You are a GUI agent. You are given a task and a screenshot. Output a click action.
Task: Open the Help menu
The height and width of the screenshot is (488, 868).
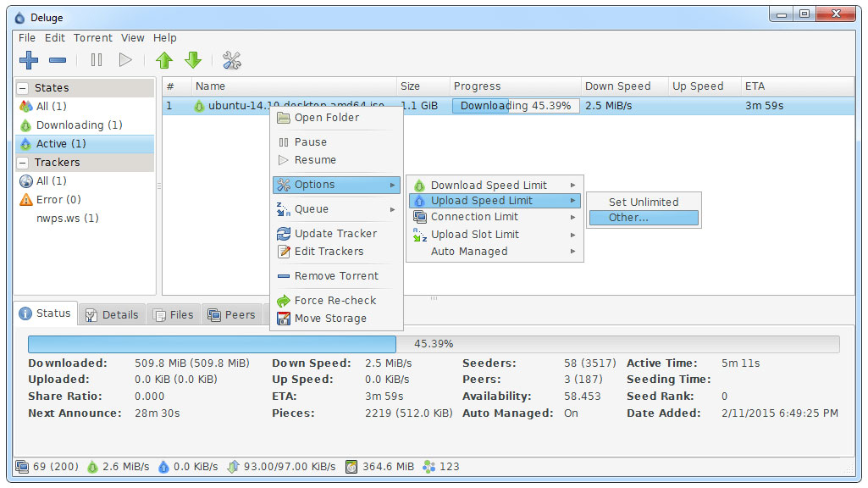165,37
